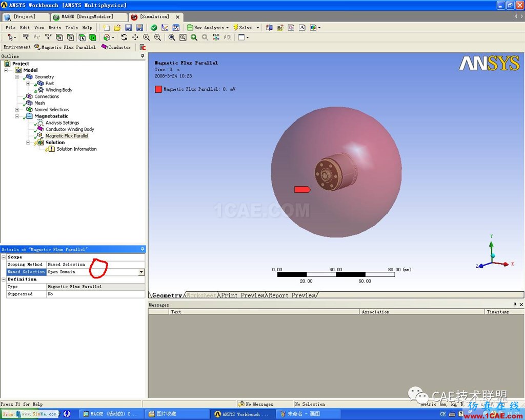The image size is (525, 420).
Task: Open the Tools menu
Action: (71, 28)
